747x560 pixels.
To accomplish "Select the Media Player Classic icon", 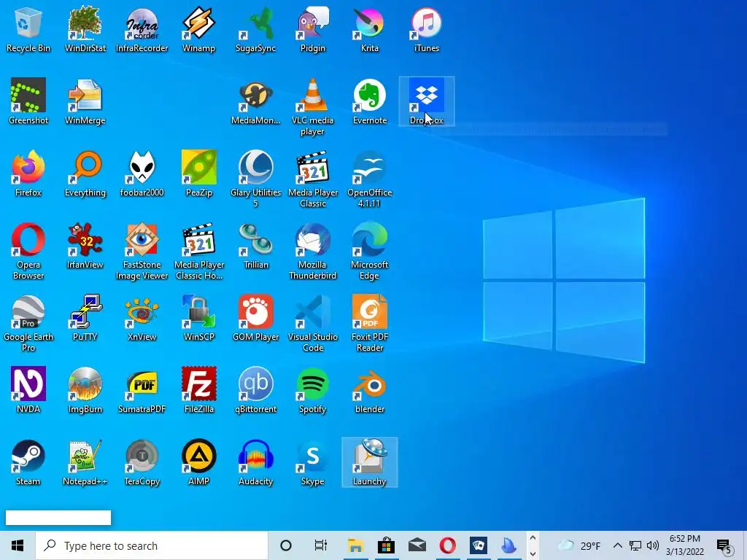I will [x=312, y=179].
